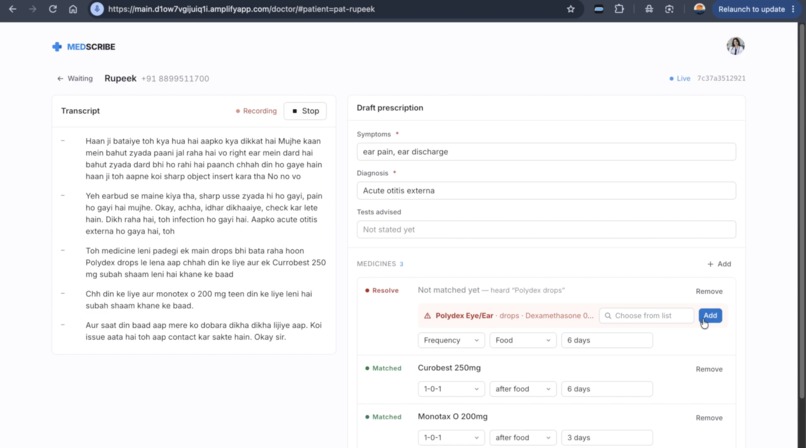Open the browser extensions puzzle icon
806x448 pixels.
(x=619, y=9)
